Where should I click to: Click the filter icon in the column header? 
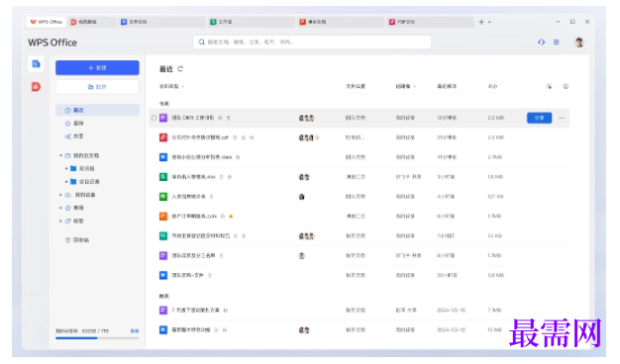click(x=549, y=86)
